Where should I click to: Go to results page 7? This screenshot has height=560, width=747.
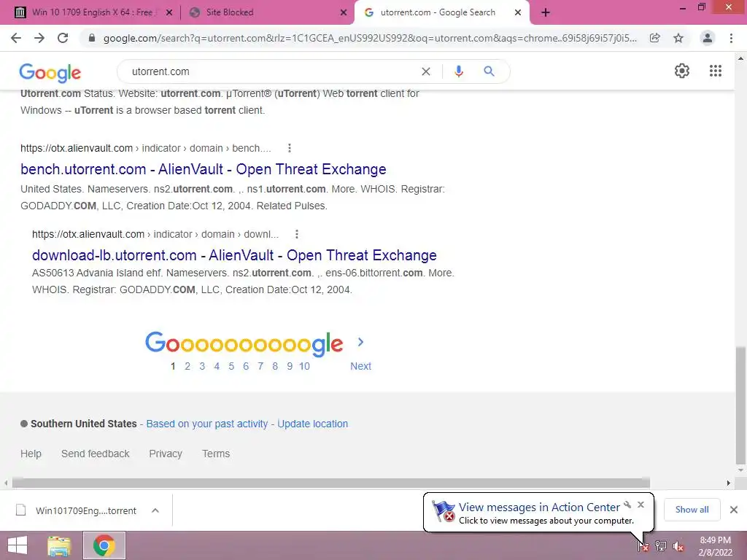tap(260, 366)
